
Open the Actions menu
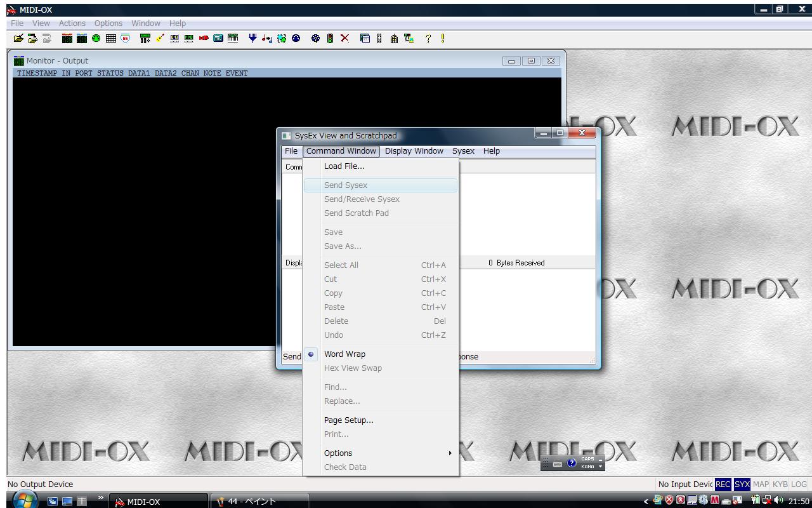tap(72, 23)
